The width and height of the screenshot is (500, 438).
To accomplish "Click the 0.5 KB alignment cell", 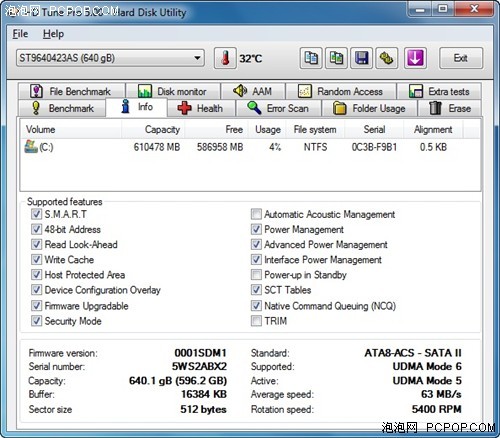I will coord(433,147).
